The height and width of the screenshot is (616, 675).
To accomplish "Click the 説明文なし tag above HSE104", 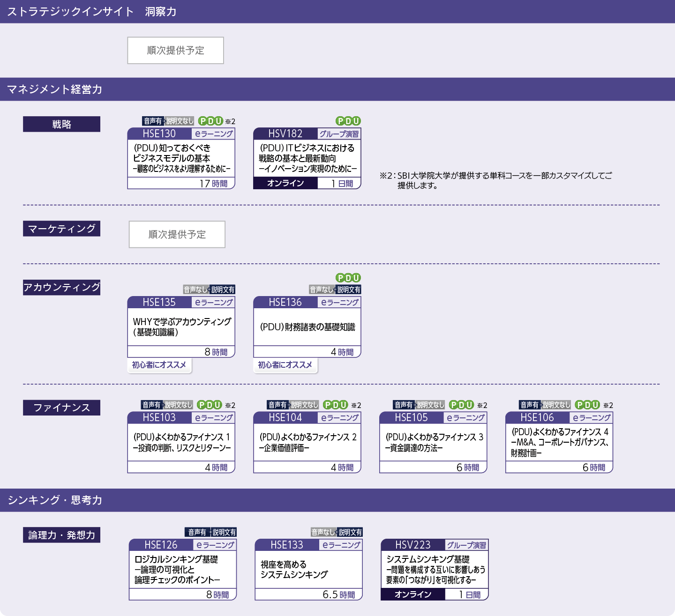I will pos(304,405).
